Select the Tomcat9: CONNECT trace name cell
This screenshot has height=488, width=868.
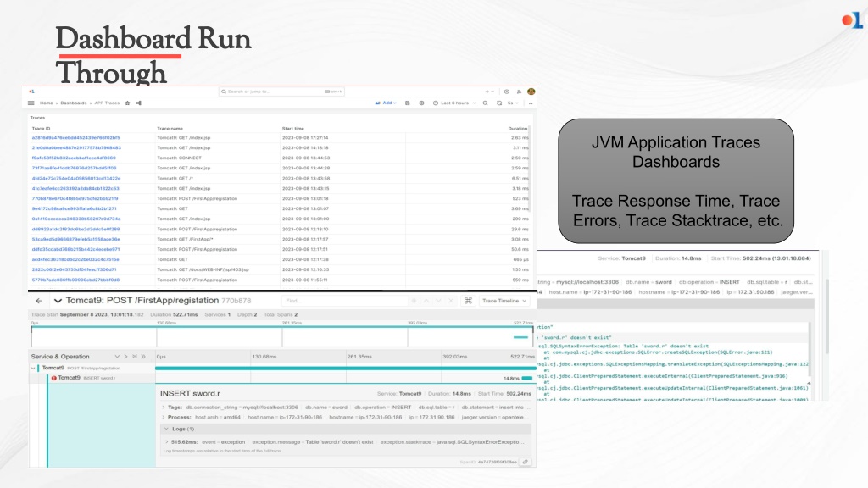click(x=180, y=158)
